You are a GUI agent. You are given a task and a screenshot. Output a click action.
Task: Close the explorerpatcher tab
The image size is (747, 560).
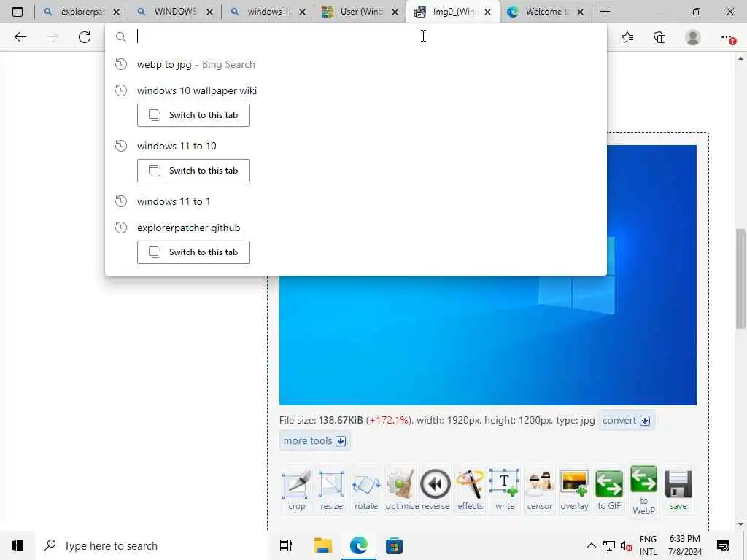tap(116, 12)
